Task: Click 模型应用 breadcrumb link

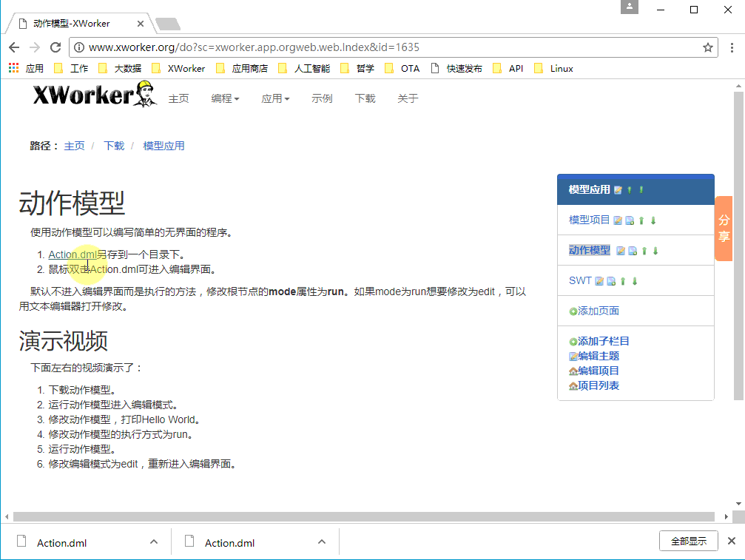Action: [164, 146]
